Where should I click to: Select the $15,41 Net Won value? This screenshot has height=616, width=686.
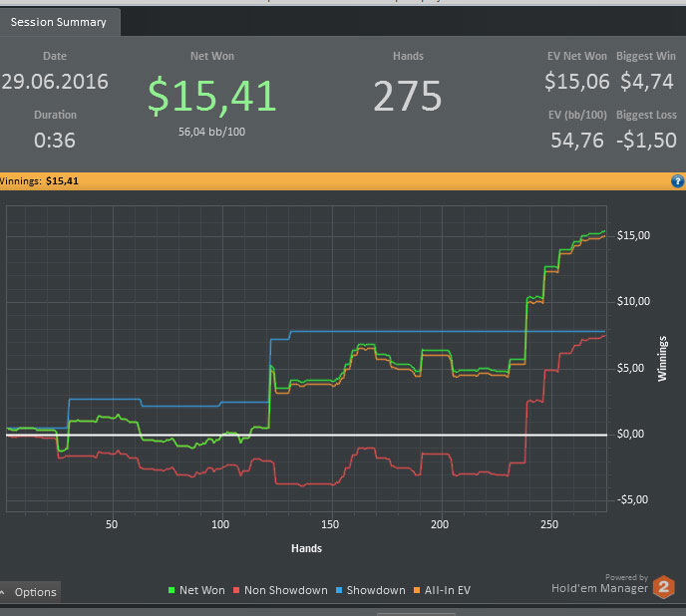[x=212, y=96]
